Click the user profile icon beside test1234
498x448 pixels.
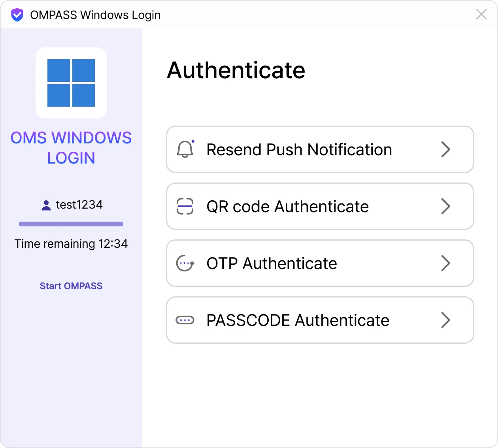46,205
